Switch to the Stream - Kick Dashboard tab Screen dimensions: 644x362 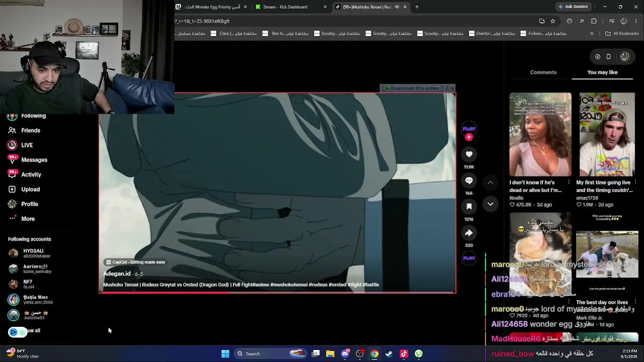[290, 7]
